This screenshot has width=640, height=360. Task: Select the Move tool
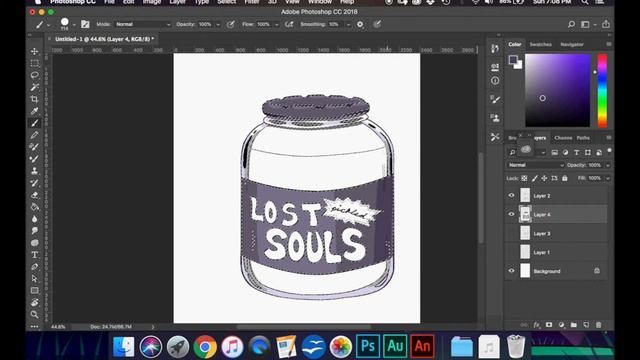(35, 51)
